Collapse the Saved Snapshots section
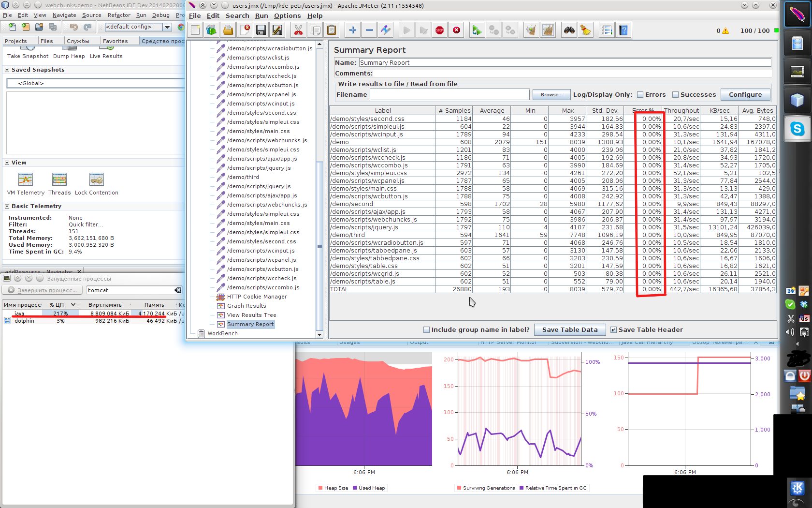The height and width of the screenshot is (508, 812). 7,70
